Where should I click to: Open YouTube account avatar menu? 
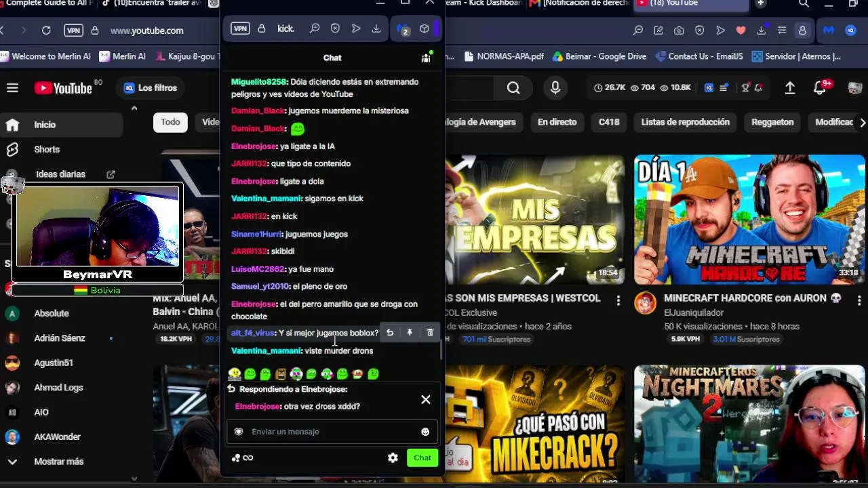click(x=855, y=88)
